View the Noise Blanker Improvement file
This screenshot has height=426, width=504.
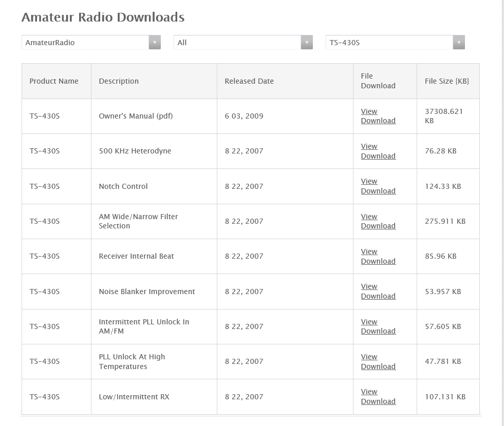tap(369, 286)
